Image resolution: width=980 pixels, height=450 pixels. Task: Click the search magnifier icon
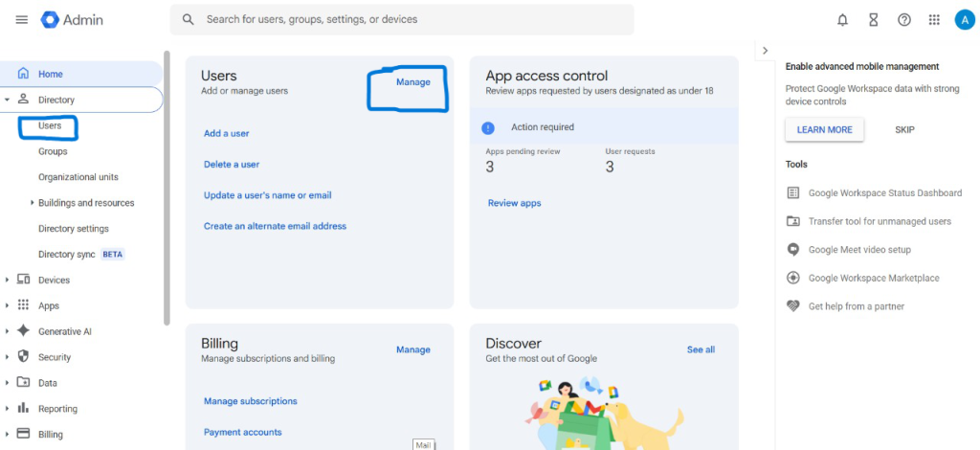pos(189,19)
